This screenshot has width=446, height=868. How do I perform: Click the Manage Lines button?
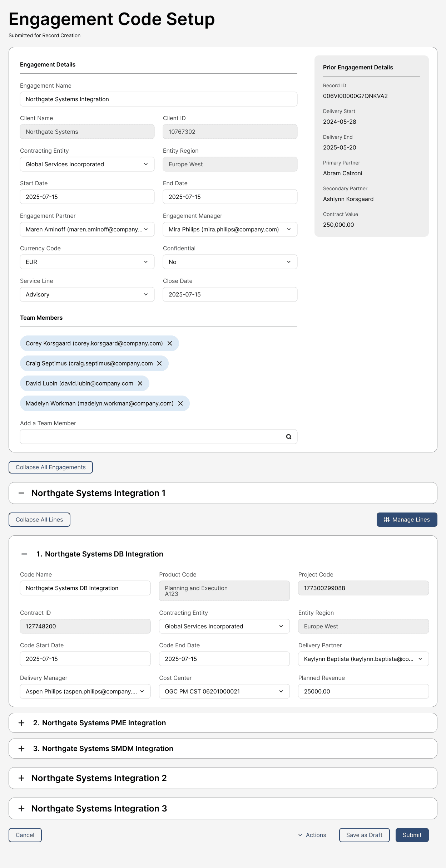[x=407, y=520]
